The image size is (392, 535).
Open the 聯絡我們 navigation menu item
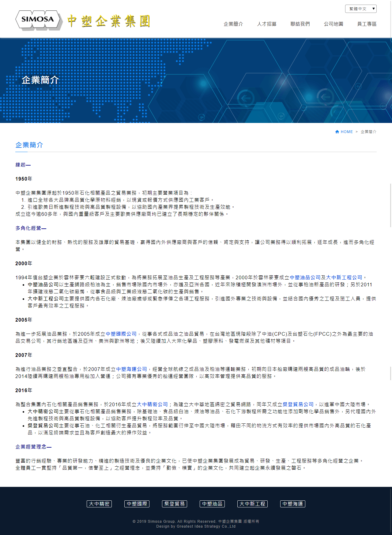pos(300,24)
